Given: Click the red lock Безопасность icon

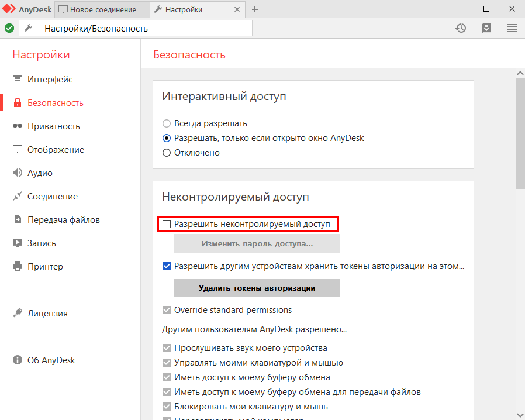Looking at the screenshot, I should 18,102.
